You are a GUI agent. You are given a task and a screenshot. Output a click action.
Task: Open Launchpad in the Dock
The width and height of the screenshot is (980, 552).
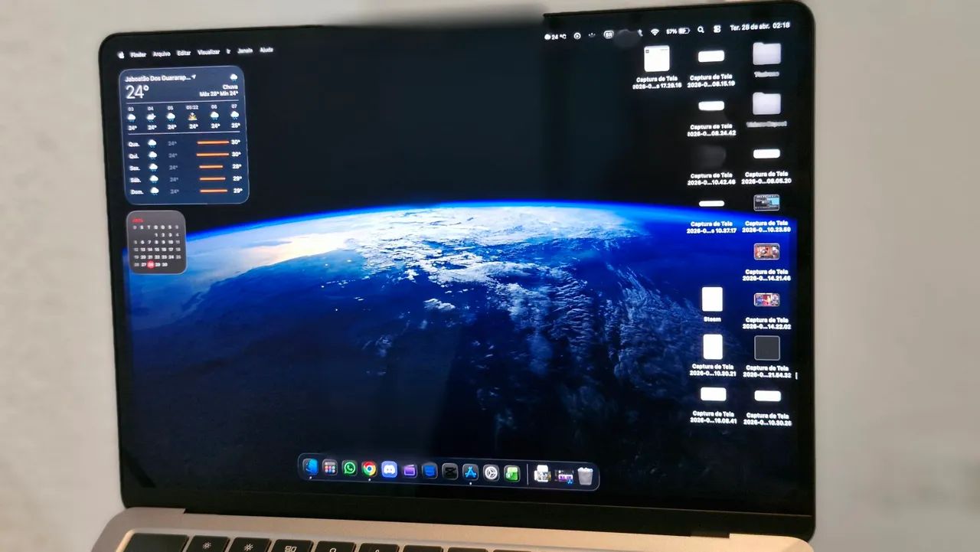(x=330, y=467)
